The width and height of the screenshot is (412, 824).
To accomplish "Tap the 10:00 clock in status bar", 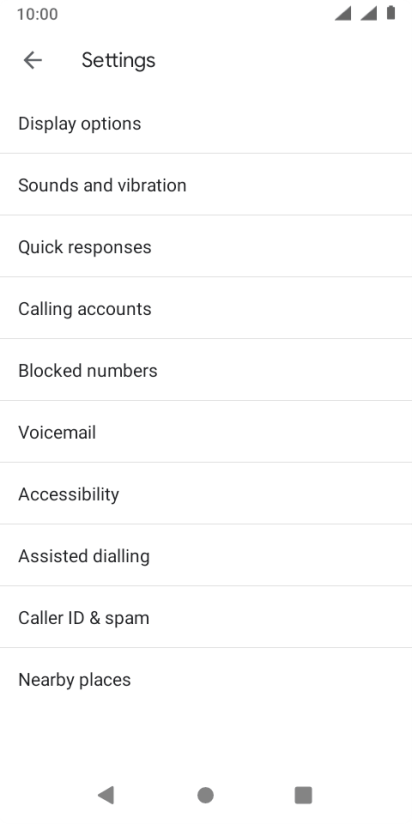I will coord(37,14).
